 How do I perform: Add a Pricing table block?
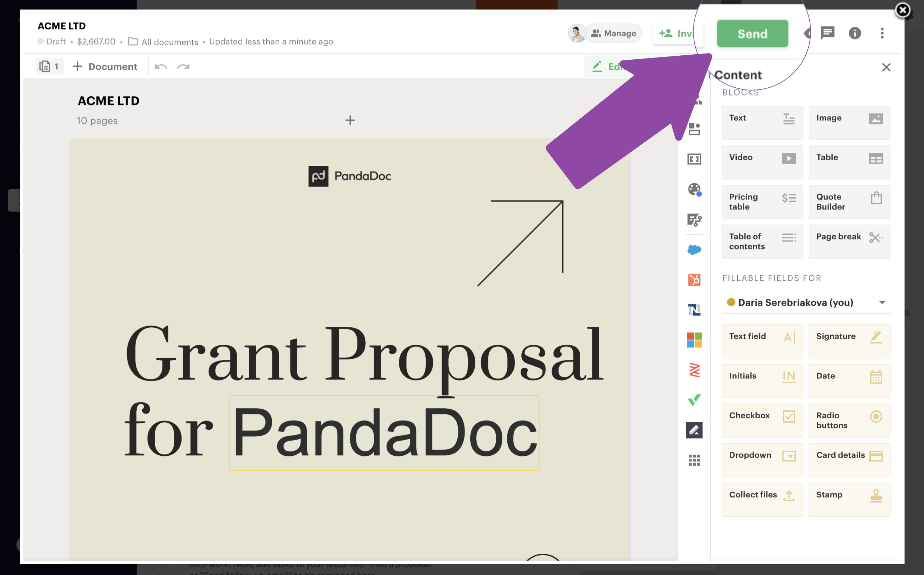click(x=762, y=202)
